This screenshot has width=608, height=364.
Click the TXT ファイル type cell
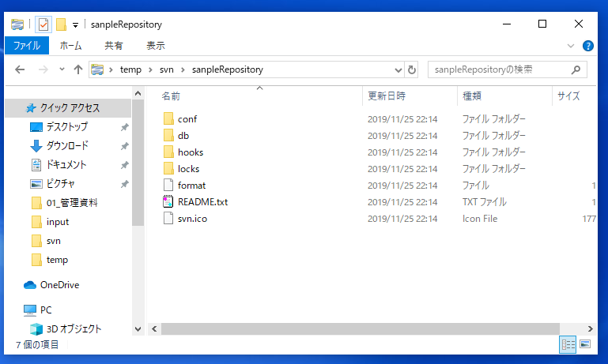point(485,202)
